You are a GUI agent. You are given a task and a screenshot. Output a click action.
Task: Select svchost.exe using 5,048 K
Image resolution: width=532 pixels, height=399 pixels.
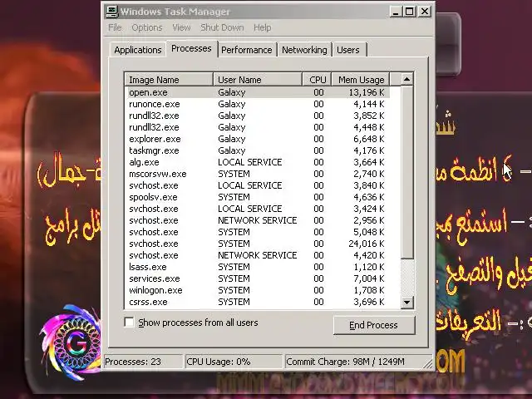pos(257,232)
